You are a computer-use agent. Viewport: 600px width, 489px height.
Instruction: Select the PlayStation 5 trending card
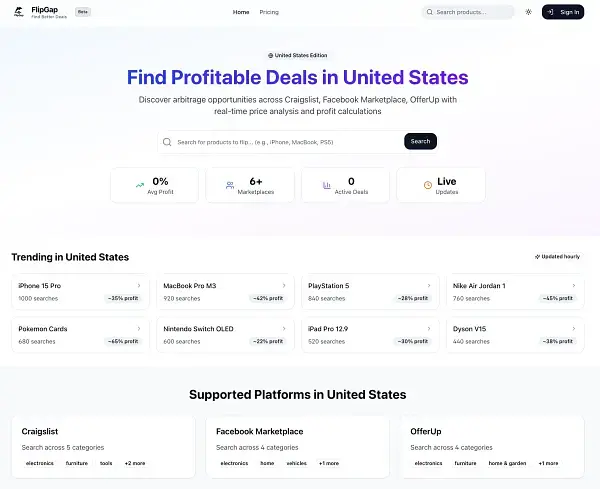tap(368, 291)
